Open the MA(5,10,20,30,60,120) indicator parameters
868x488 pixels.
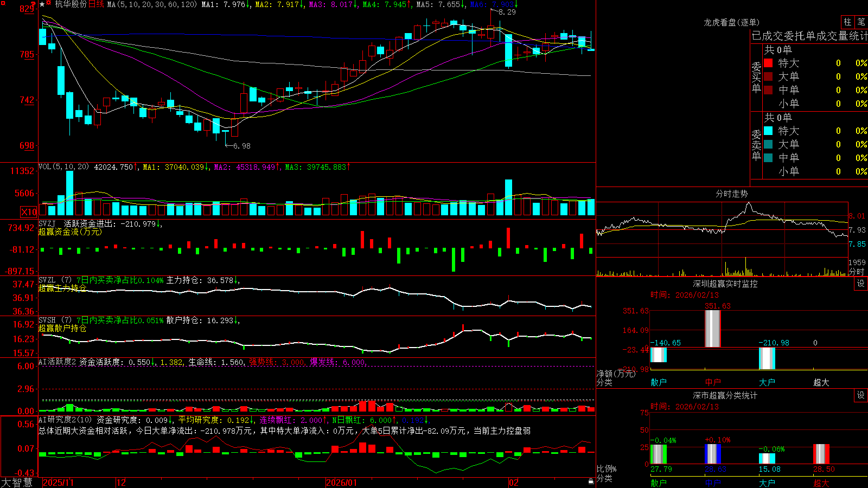[152, 4]
